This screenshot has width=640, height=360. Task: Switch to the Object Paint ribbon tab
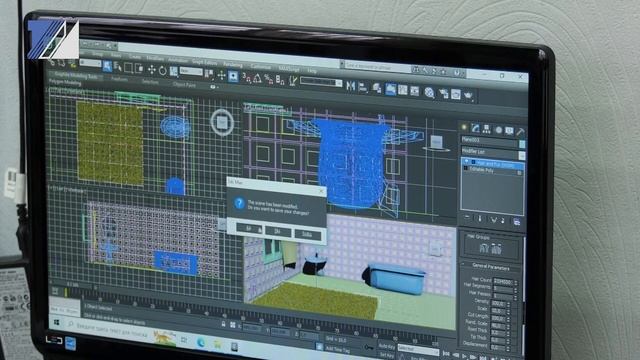[x=184, y=85]
